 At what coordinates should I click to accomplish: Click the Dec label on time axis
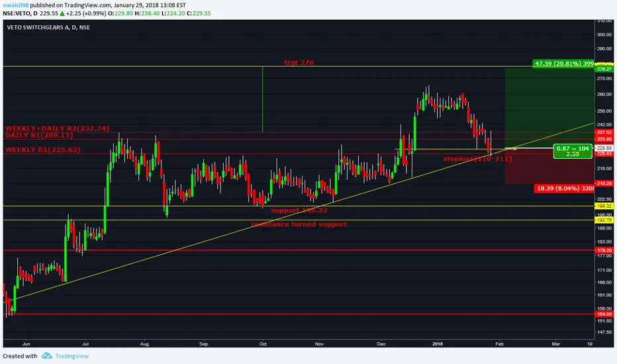(x=381, y=343)
